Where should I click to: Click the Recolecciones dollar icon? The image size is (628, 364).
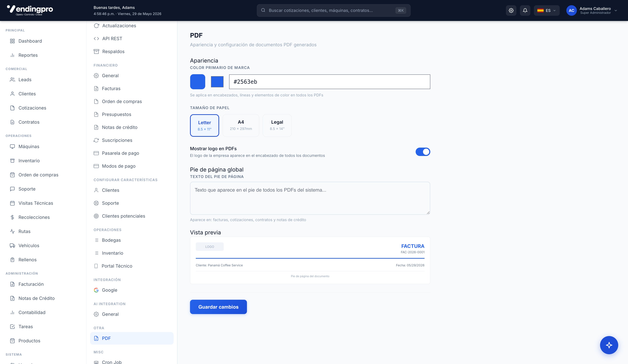point(12,217)
